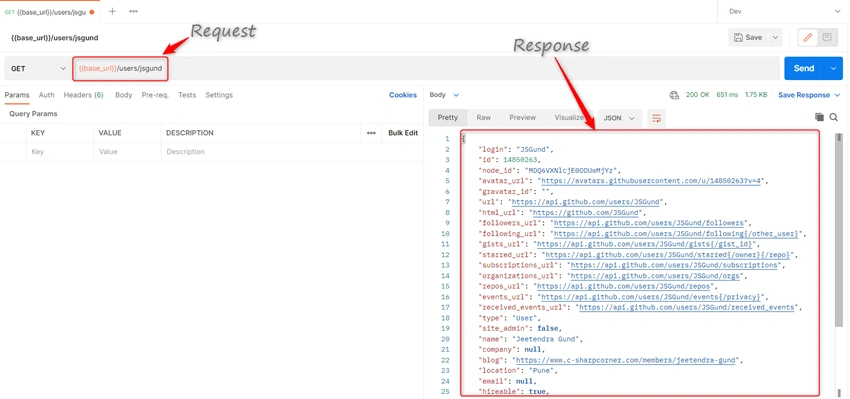Click the 200 OK status text

698,95
